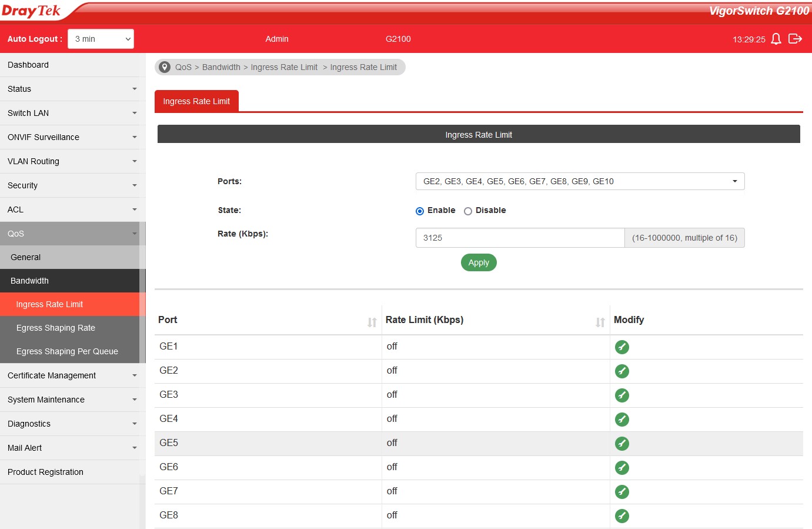Click the notification bell icon
The image size is (812, 529).
point(776,39)
